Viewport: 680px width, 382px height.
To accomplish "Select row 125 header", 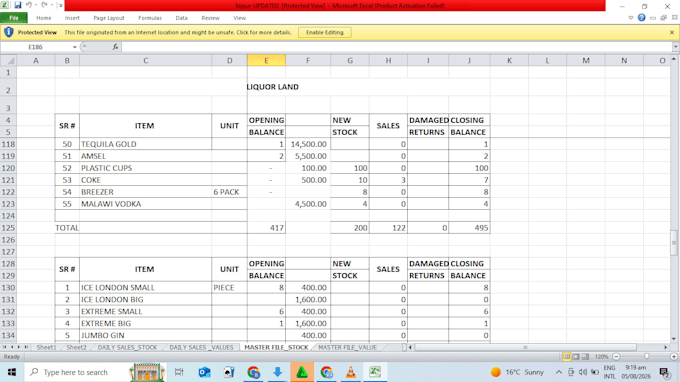I will pyautogui.click(x=8, y=228).
